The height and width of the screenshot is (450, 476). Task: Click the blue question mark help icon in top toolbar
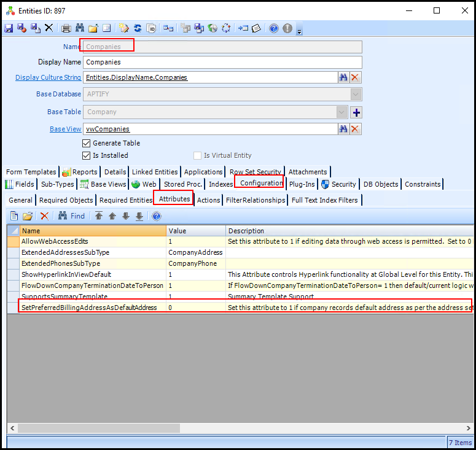(274, 28)
